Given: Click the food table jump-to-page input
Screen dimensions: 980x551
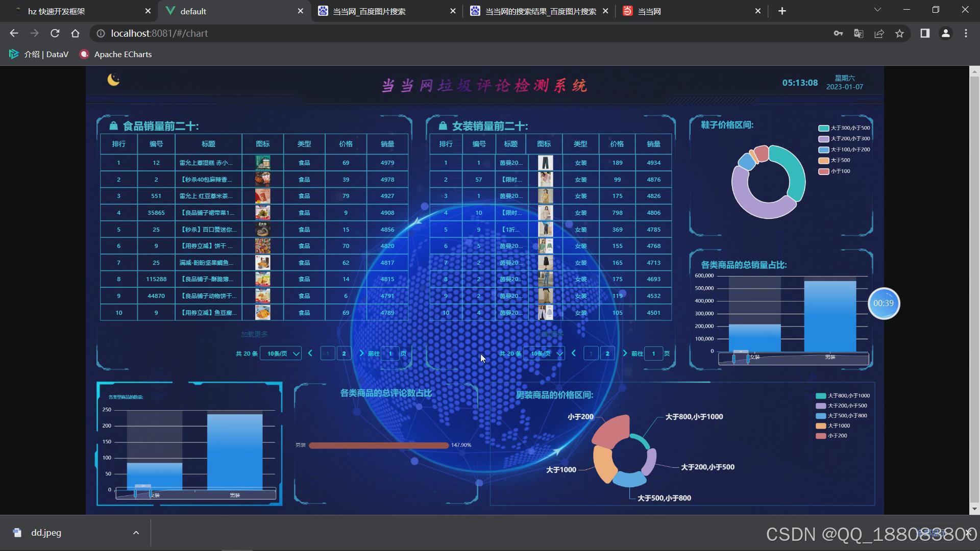Looking at the screenshot, I should (x=390, y=354).
